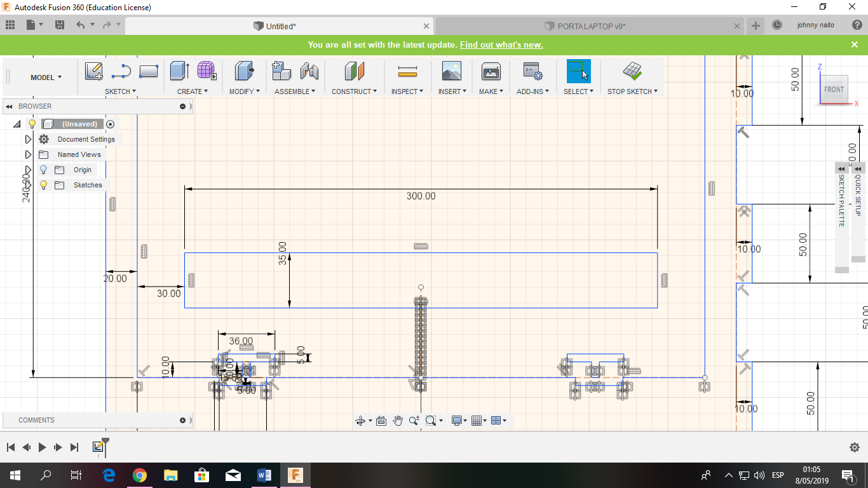Activate the Extrude tool icon
This screenshot has width=868, height=488.
180,71
